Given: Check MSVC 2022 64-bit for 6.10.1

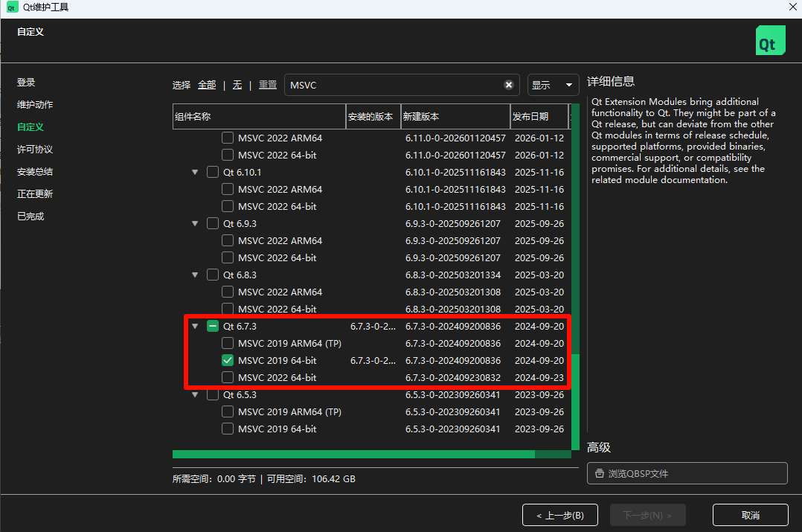Looking at the screenshot, I should pyautogui.click(x=228, y=207).
